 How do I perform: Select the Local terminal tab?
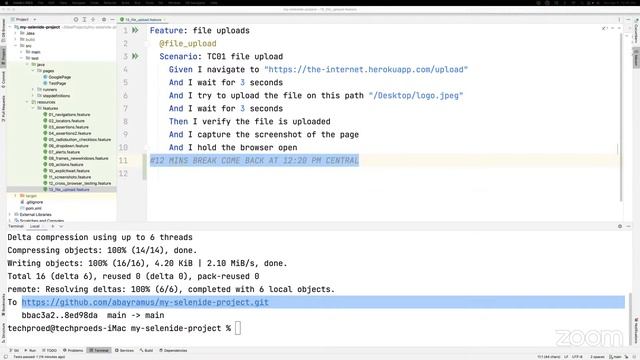(35, 226)
